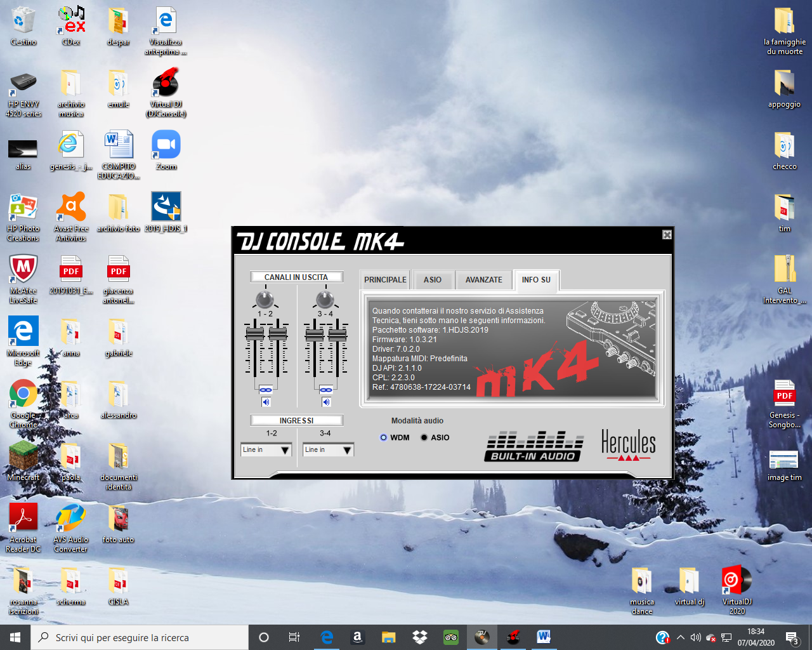Open input 1-2 Line in dropdown

[x=266, y=450]
